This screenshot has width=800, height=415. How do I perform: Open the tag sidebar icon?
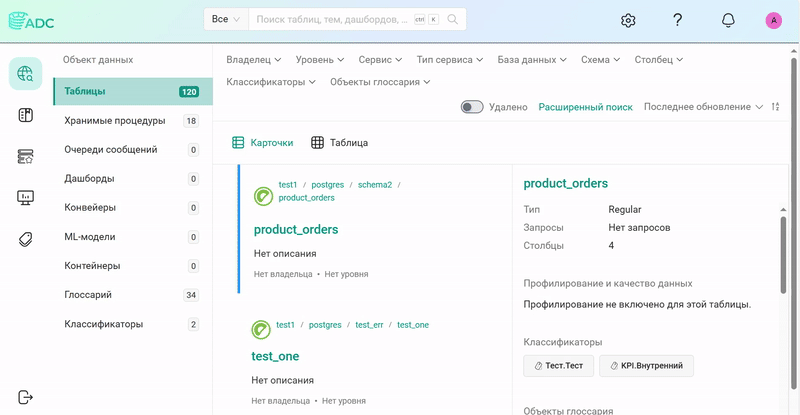tap(26, 239)
